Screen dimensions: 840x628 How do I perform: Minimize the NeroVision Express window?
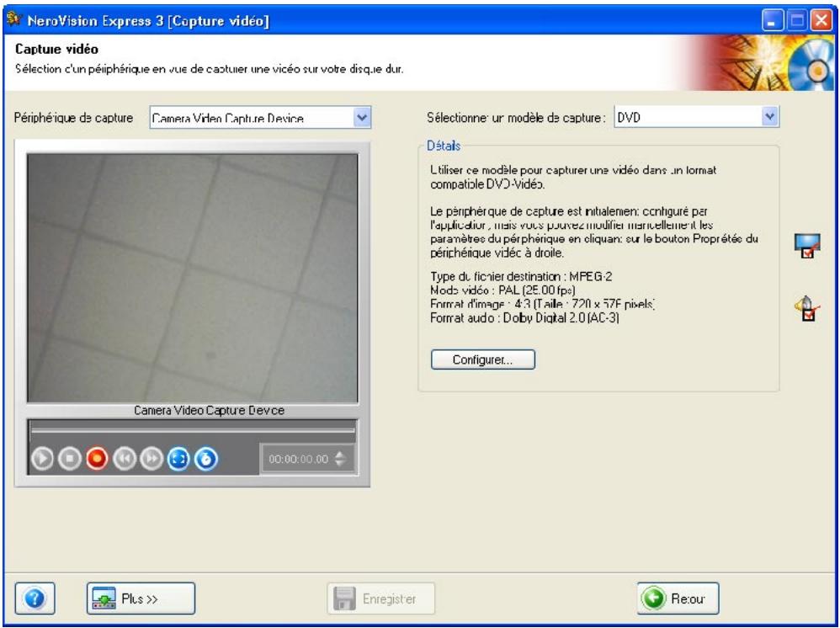coord(773,21)
